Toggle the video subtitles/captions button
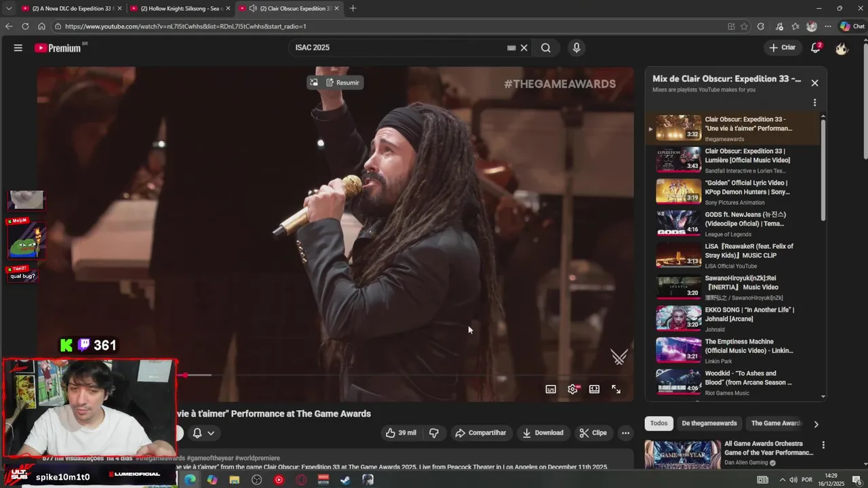The width and height of the screenshot is (868, 488). pos(551,389)
